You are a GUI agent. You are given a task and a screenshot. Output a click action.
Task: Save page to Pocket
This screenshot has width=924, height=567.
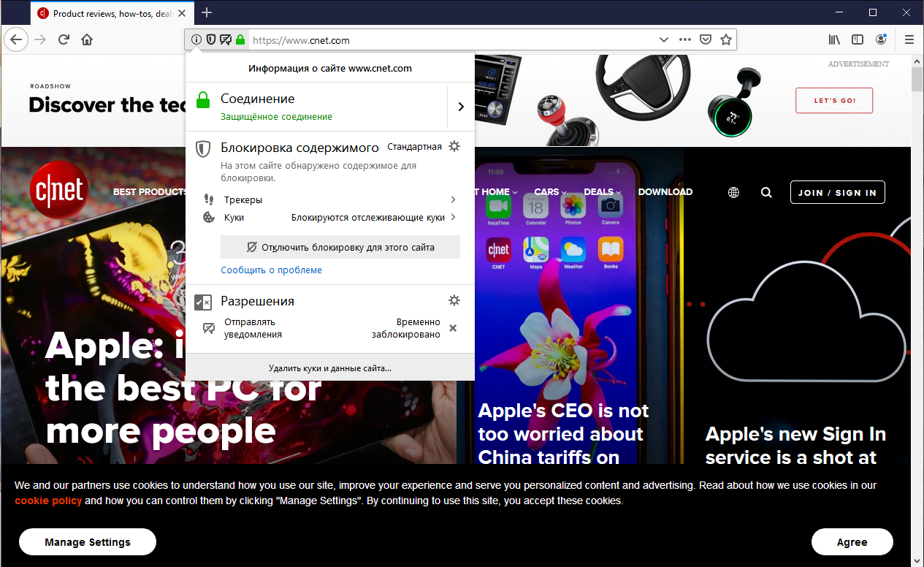click(705, 40)
